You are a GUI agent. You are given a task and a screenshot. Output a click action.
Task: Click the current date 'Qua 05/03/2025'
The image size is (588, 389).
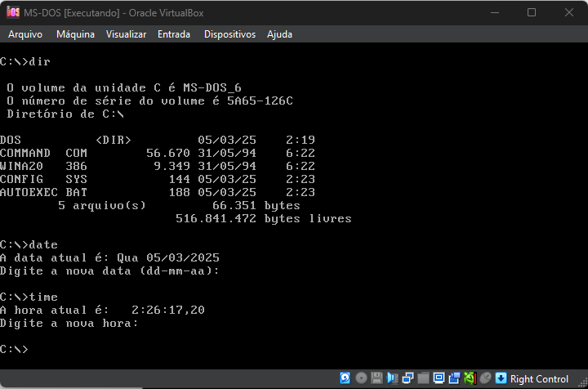point(168,257)
